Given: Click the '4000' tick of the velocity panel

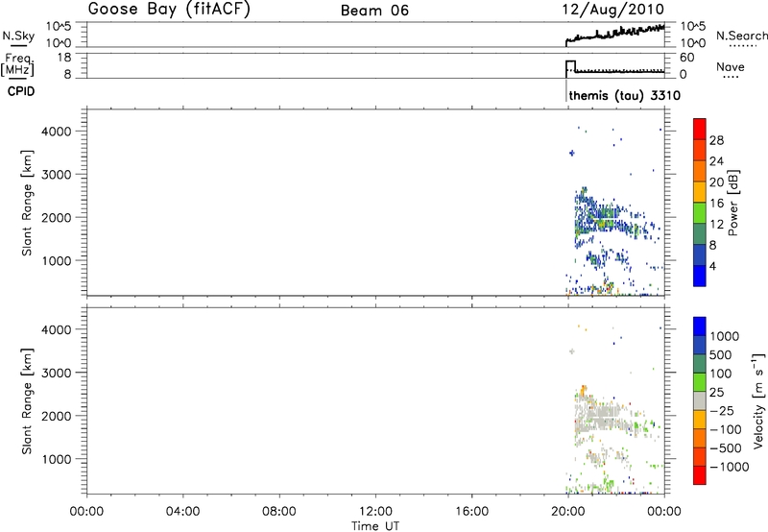Looking at the screenshot, I should [x=57, y=329].
